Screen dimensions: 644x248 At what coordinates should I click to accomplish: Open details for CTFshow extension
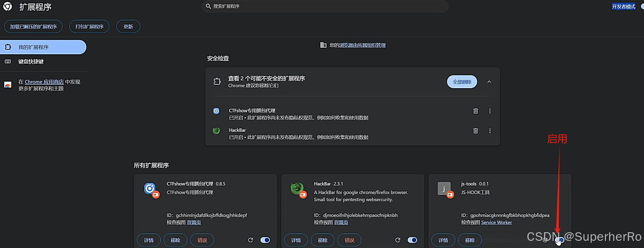[149, 240]
